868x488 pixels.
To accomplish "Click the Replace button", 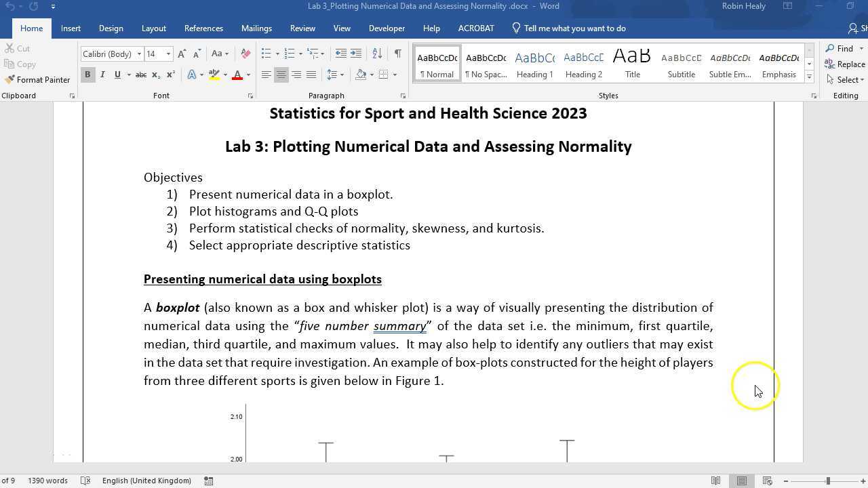I will pyautogui.click(x=845, y=64).
